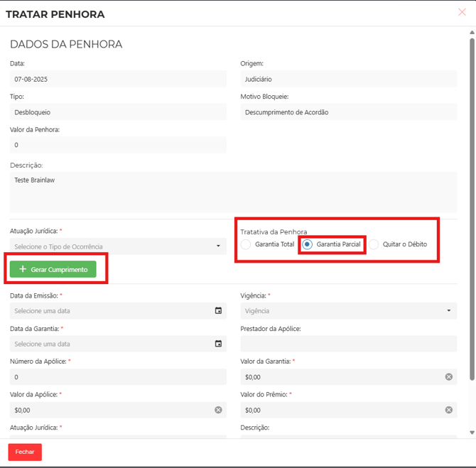The width and height of the screenshot is (476, 468).
Task: Focus the Prestador da Apólice field
Action: click(x=348, y=344)
